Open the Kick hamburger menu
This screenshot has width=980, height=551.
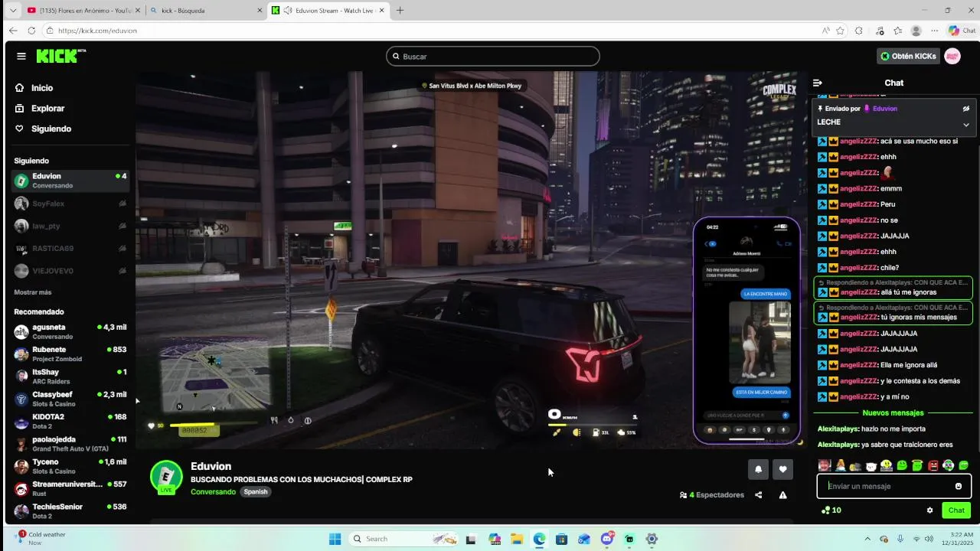click(21, 56)
